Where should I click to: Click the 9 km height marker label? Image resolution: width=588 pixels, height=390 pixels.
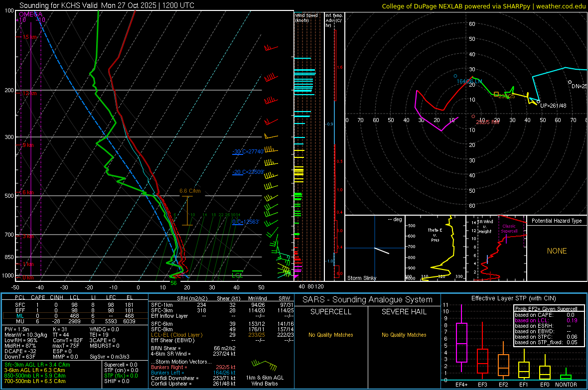(28, 145)
